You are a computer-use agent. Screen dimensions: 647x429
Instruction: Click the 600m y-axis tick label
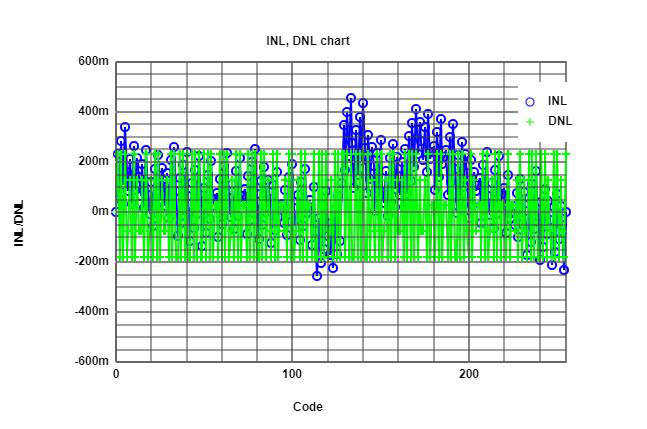click(x=93, y=61)
